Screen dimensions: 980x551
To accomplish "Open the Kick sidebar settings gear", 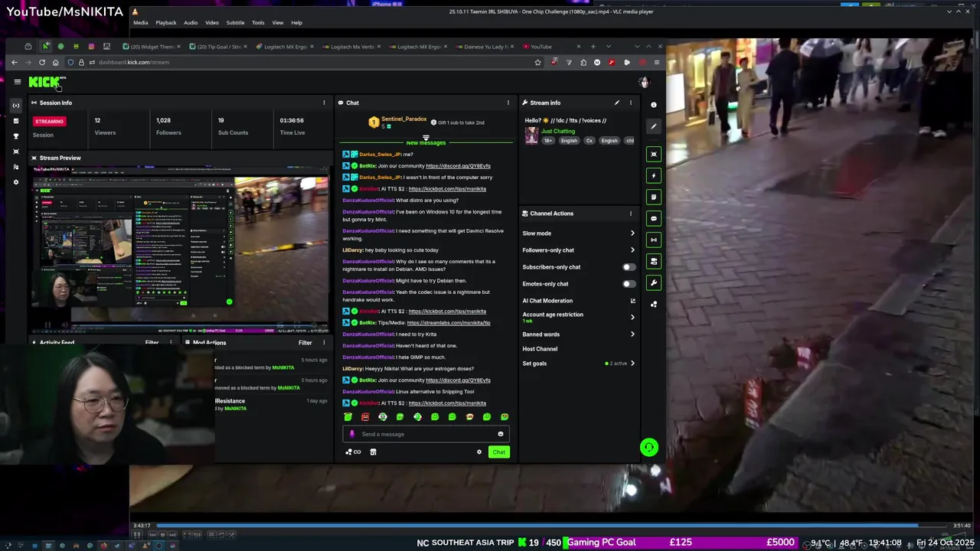I will [16, 182].
